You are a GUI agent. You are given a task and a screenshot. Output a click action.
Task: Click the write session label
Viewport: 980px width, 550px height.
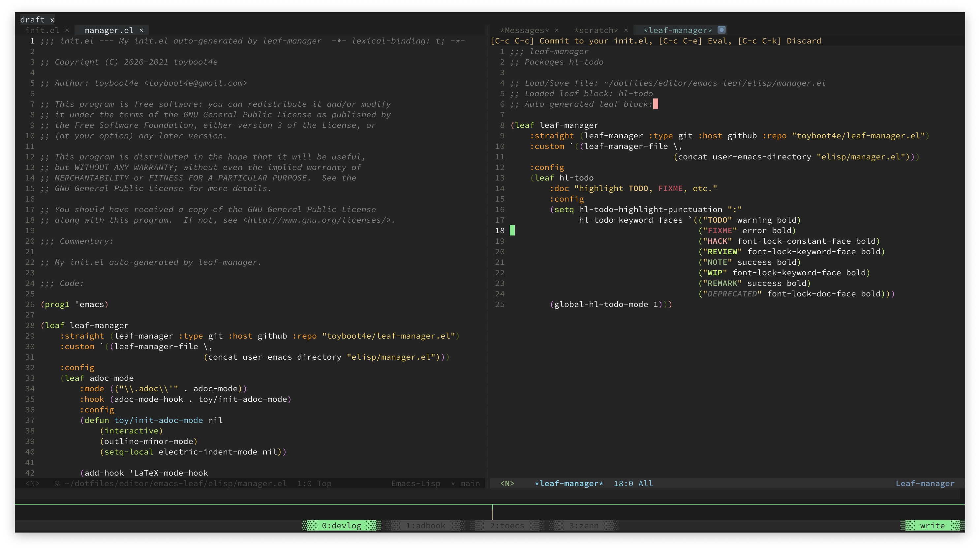point(932,525)
